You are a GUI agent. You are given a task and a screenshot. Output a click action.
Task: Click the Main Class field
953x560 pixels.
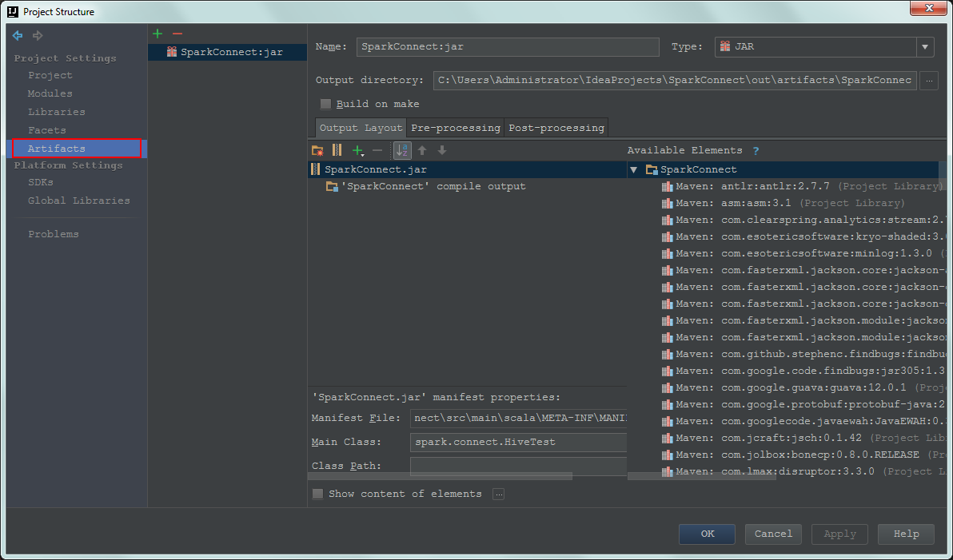point(518,443)
